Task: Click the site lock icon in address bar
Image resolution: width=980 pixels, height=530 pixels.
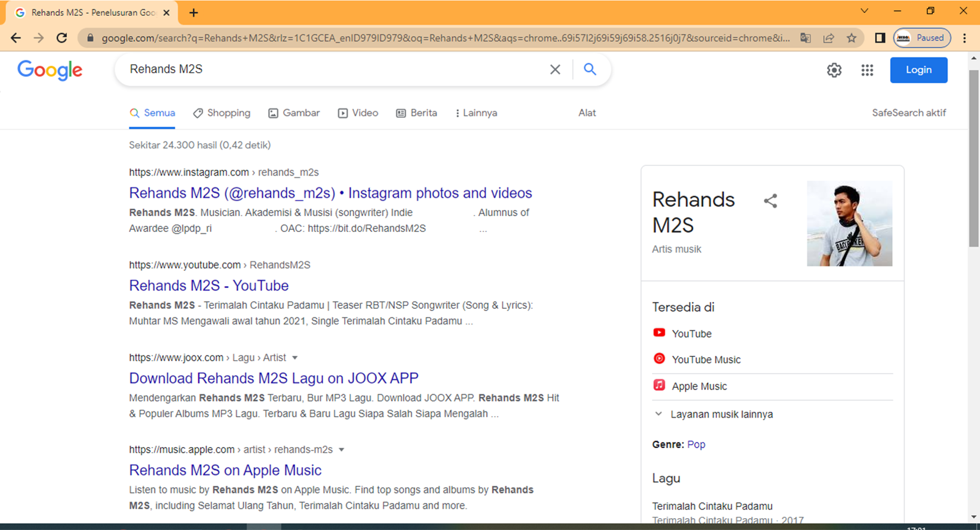Action: click(90, 38)
